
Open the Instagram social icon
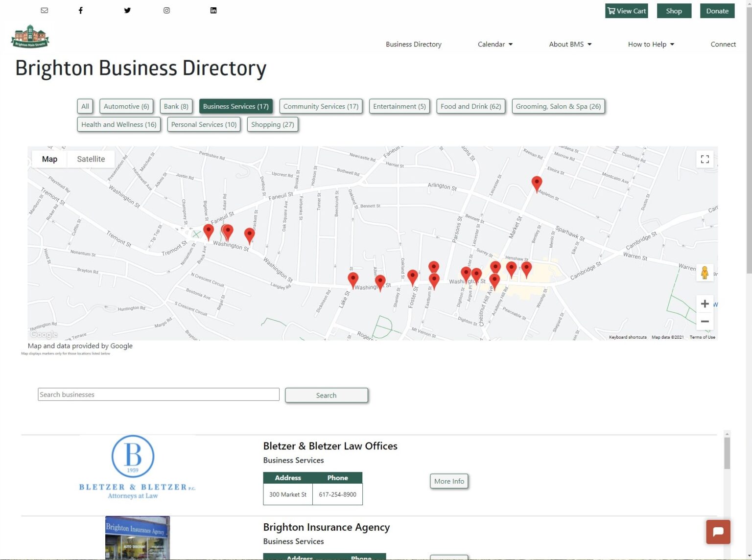coord(166,10)
